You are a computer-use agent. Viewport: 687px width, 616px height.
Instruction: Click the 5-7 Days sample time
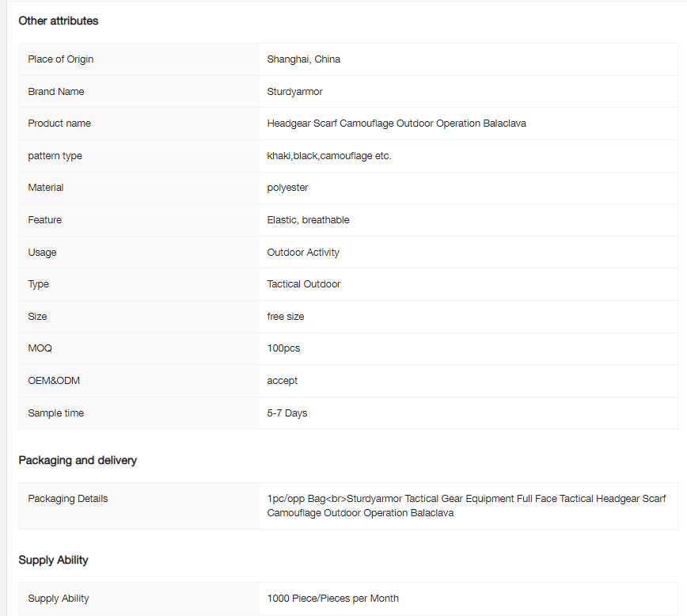[x=287, y=413]
